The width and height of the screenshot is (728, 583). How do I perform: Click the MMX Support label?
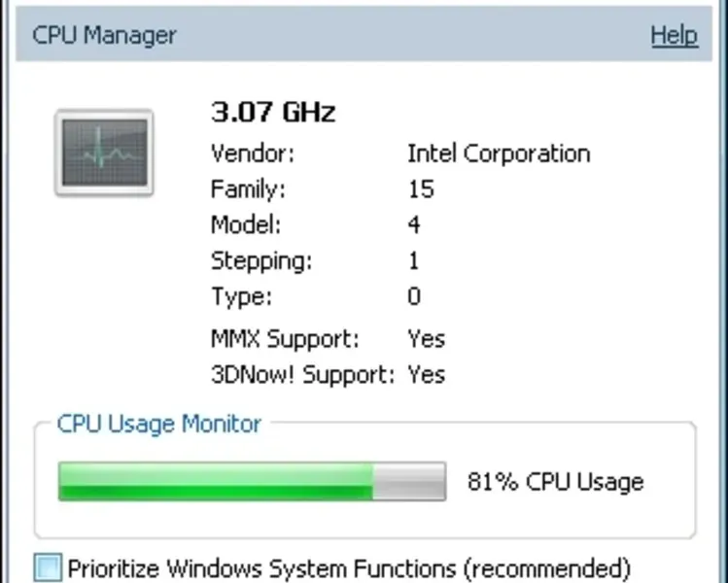(285, 339)
